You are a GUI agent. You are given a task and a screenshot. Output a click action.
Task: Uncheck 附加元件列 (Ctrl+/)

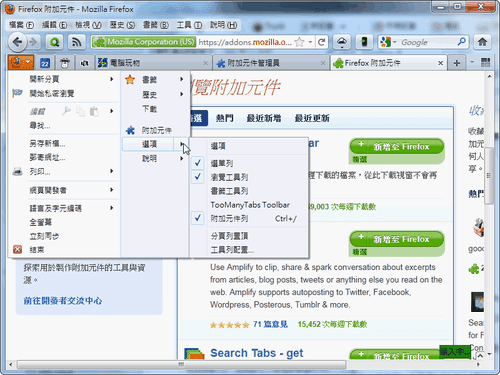pos(249,218)
